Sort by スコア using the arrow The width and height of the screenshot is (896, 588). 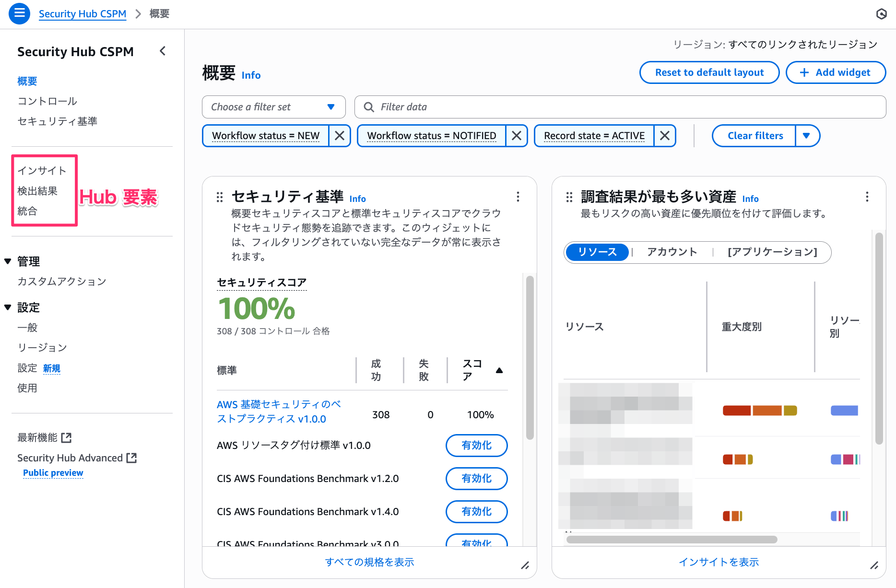499,370
